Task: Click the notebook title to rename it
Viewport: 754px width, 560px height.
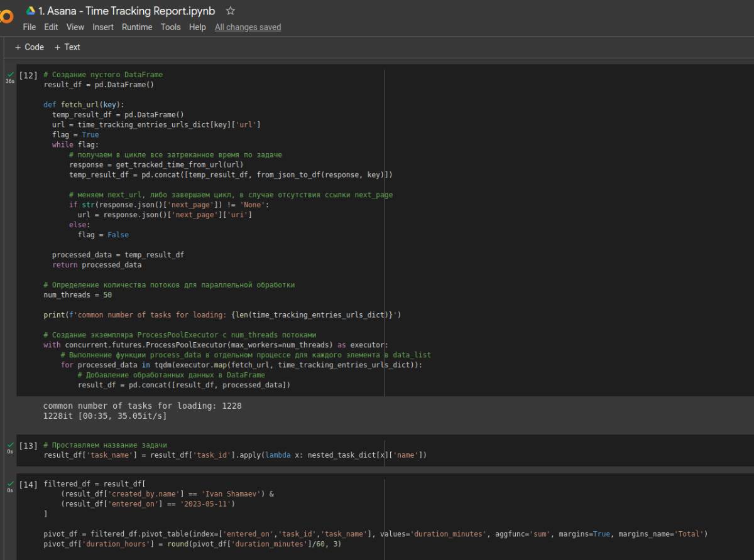Action: click(x=126, y=11)
